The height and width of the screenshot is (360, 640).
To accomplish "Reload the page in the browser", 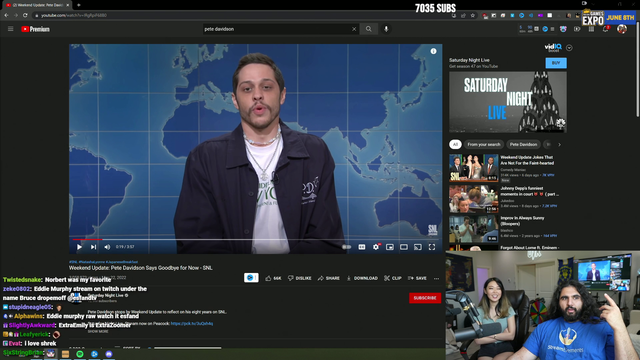I will 25,15.
